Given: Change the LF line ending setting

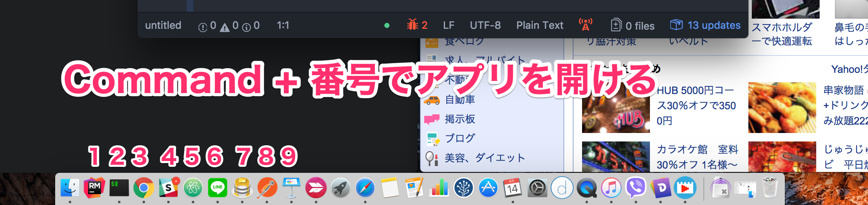Looking at the screenshot, I should click(448, 25).
